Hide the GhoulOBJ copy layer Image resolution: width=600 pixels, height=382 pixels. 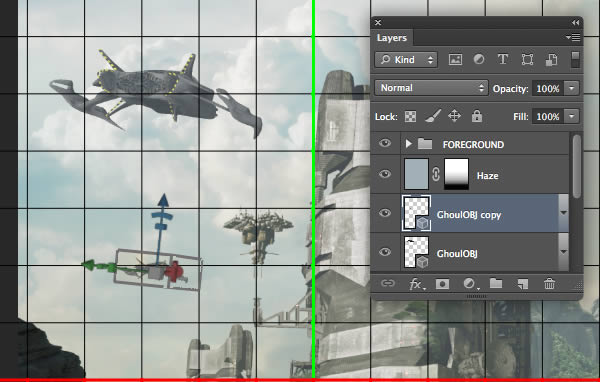[385, 213]
